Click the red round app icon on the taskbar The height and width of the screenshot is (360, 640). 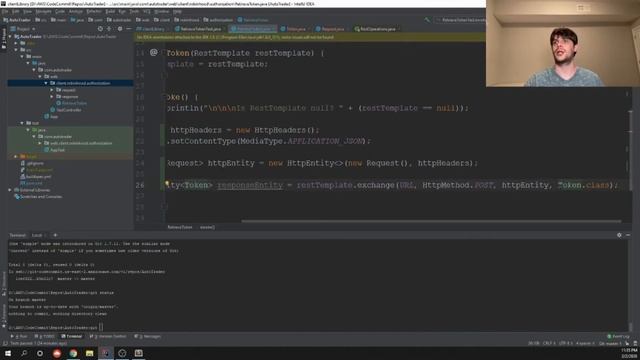pyautogui.click(x=57, y=353)
